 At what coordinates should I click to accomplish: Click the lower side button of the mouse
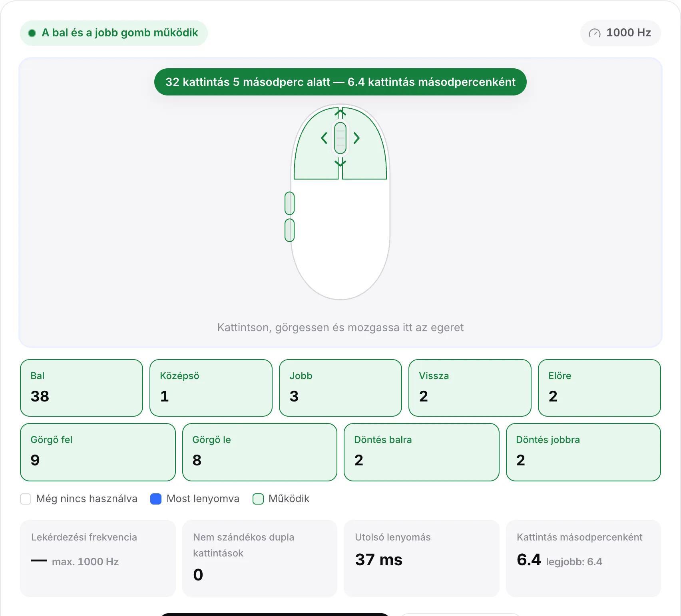pos(289,230)
